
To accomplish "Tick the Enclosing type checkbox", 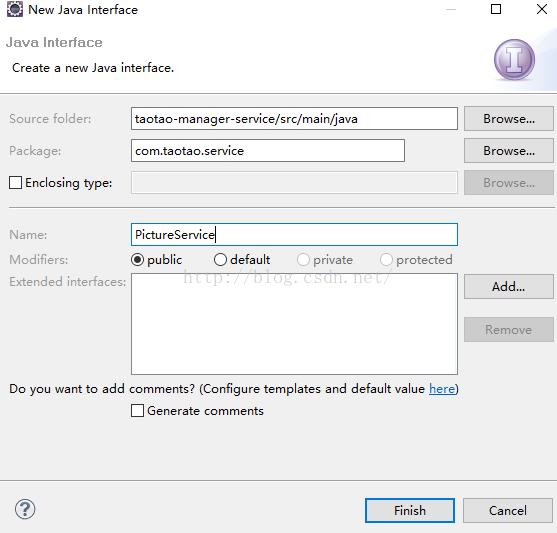I will pyautogui.click(x=15, y=183).
